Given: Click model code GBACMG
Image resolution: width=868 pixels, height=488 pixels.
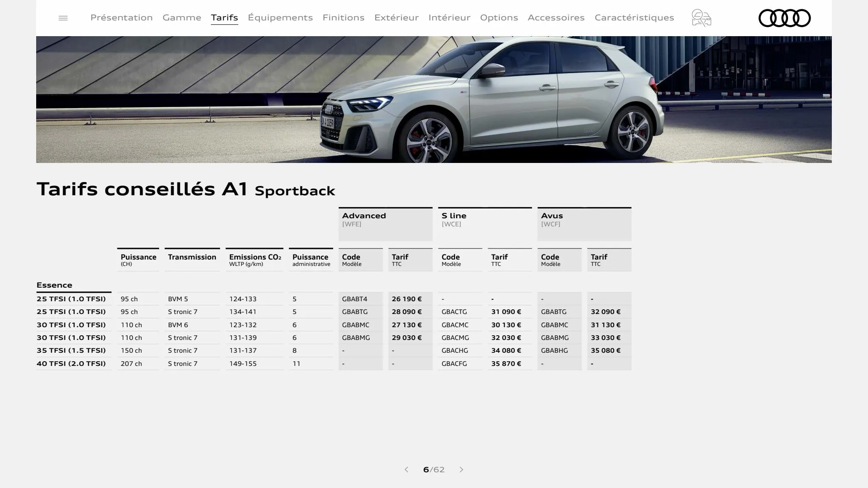Looking at the screenshot, I should point(455,337).
